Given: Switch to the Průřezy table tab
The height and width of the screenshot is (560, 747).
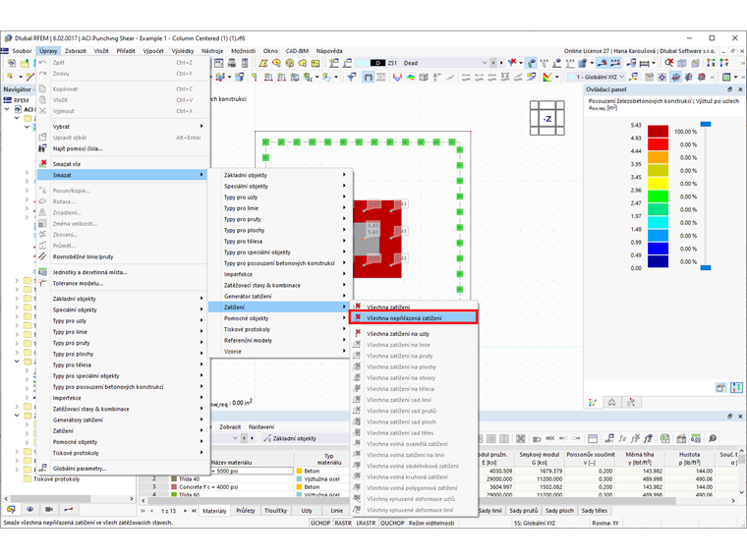Looking at the screenshot, I should pyautogui.click(x=246, y=511).
